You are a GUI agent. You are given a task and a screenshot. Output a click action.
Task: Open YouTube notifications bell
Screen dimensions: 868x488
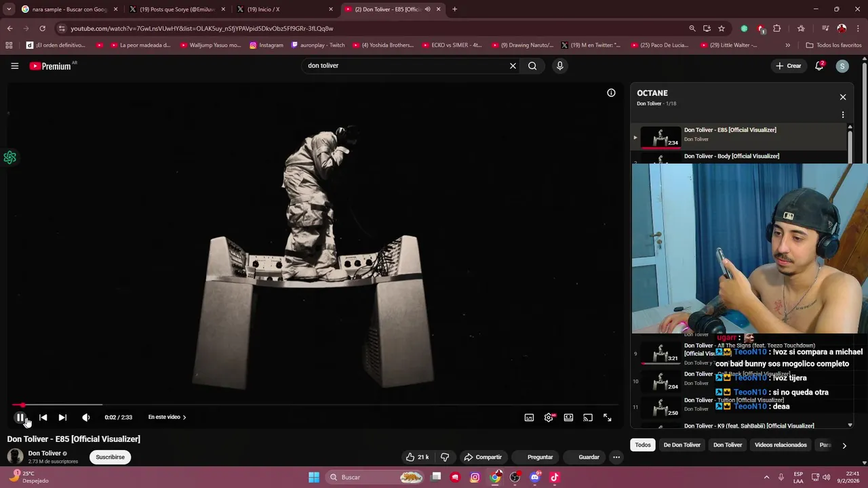[x=819, y=66]
